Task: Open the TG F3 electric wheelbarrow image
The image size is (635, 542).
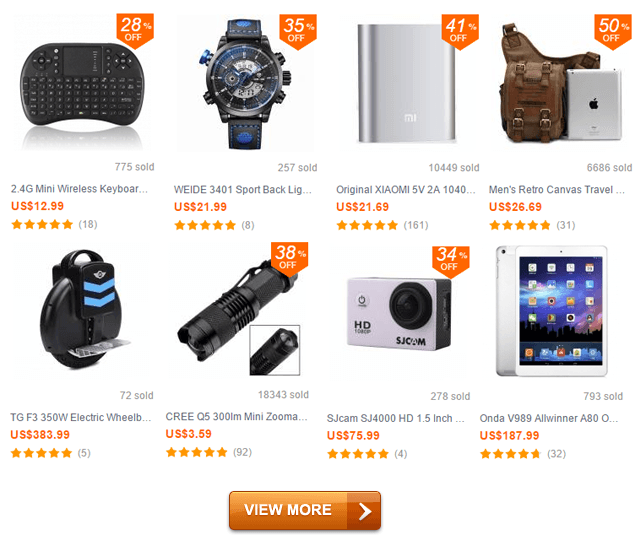Action: tap(81, 309)
